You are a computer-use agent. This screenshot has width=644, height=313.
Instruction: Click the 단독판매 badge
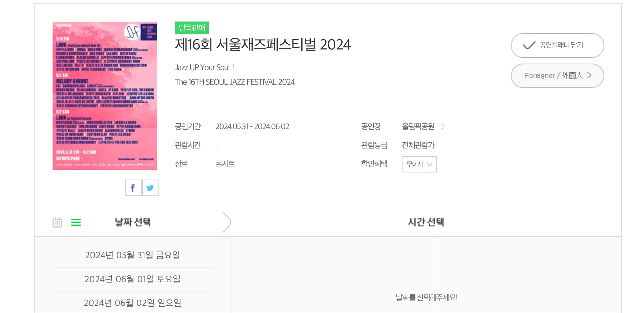point(192,29)
